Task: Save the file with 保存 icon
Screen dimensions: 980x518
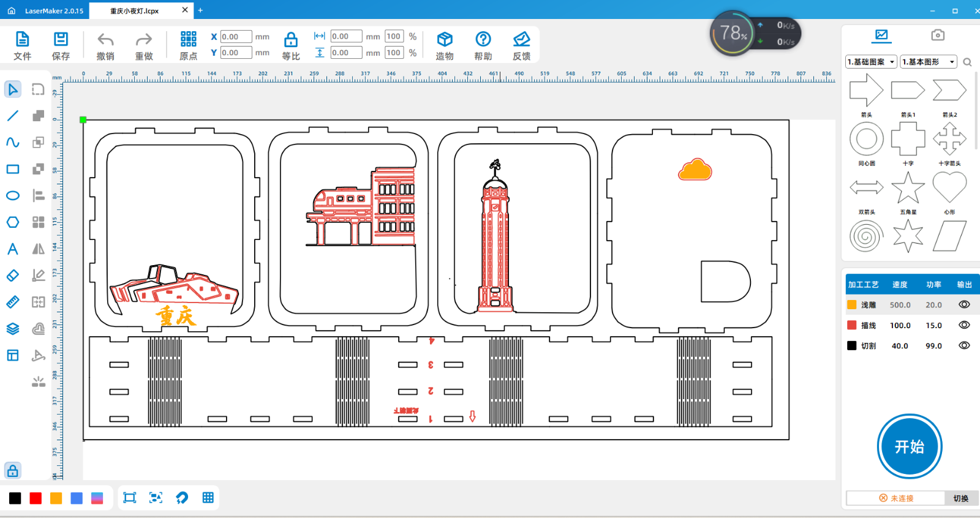Action: 61,40
